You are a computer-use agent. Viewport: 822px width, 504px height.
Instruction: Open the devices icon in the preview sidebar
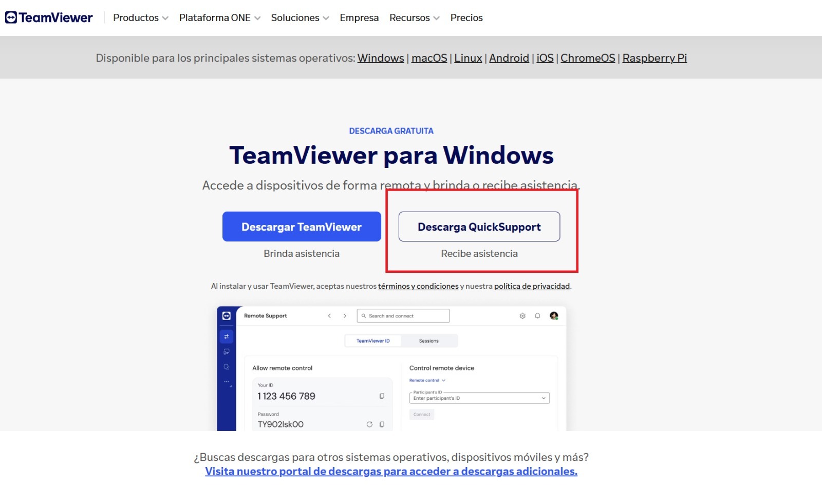[x=227, y=352]
